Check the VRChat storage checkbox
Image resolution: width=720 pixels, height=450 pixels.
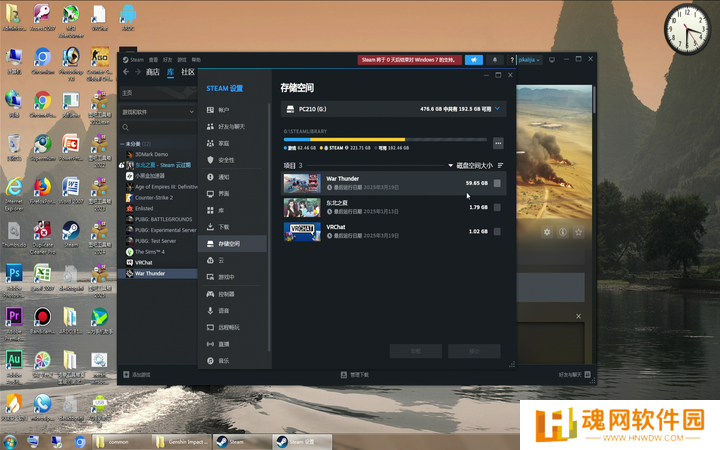click(497, 231)
